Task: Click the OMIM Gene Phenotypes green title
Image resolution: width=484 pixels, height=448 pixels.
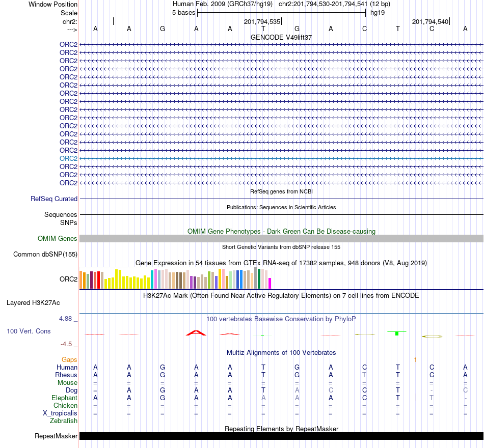Action: click(281, 232)
